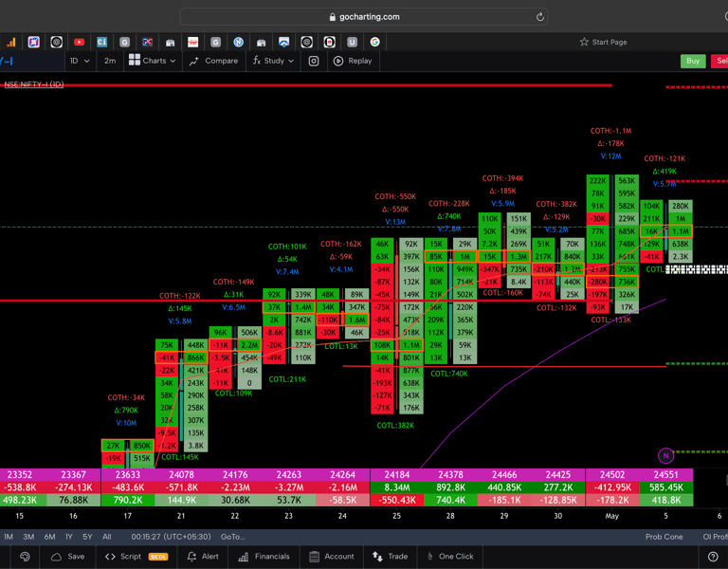Click the Compare sparkle-line icon
Image resolution: width=728 pixels, height=569 pixels.
point(193,61)
